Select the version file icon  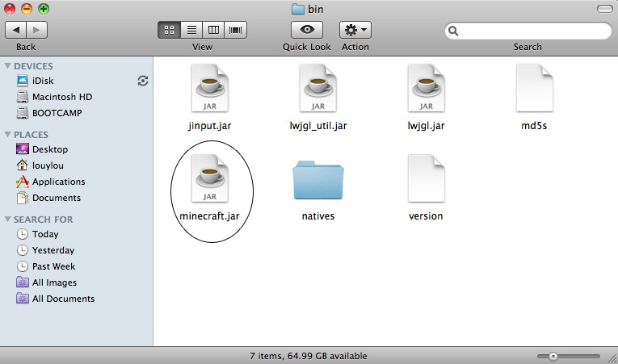[426, 178]
